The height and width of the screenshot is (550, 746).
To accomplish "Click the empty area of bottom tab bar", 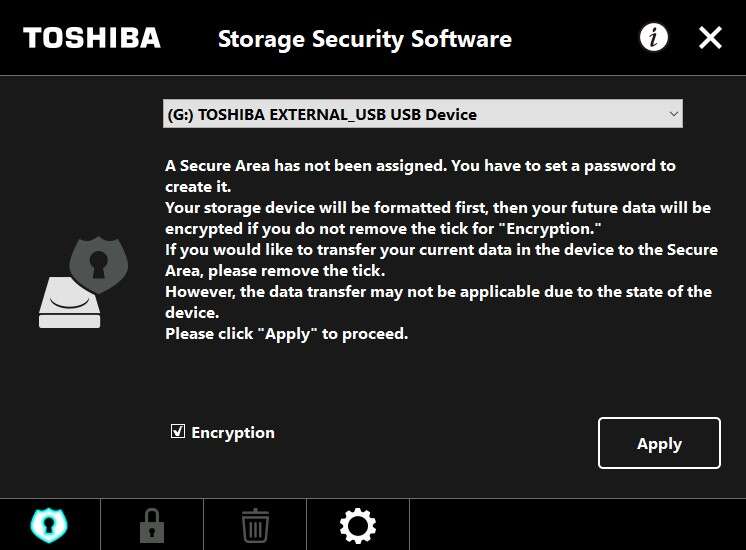I will (576, 524).
